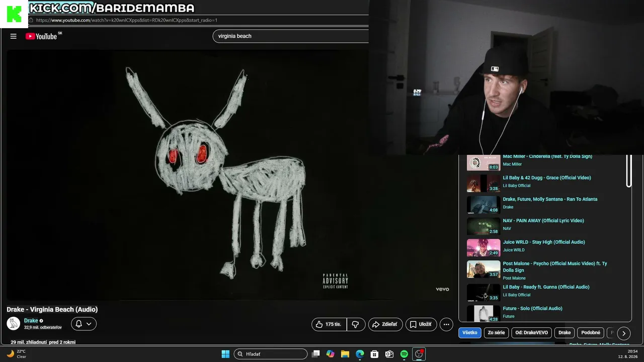
Task: Click the 'Juice WRLD' channel name text
Action: coord(514,250)
